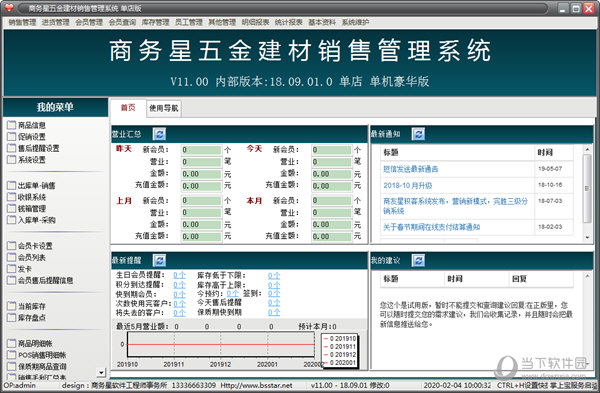Click 今天售后提醒 count link
The height and width of the screenshot is (393, 600).
pos(274,303)
